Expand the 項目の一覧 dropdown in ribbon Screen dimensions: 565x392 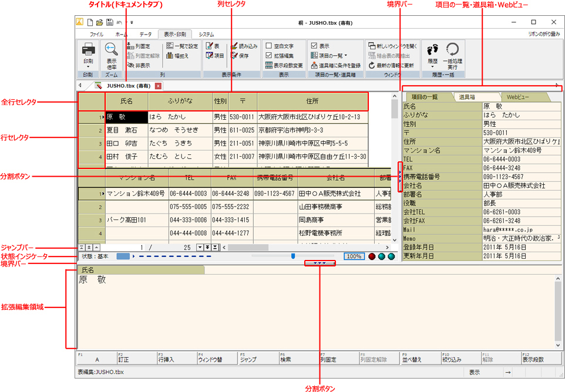(345, 56)
